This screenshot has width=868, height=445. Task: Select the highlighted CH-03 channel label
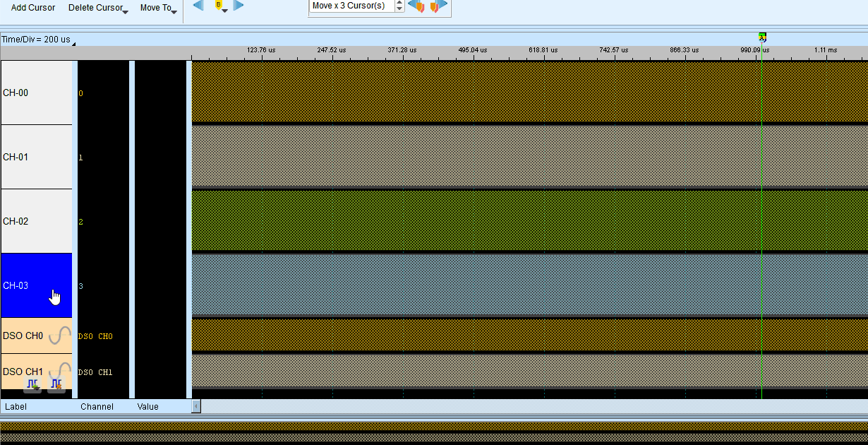[36, 285]
